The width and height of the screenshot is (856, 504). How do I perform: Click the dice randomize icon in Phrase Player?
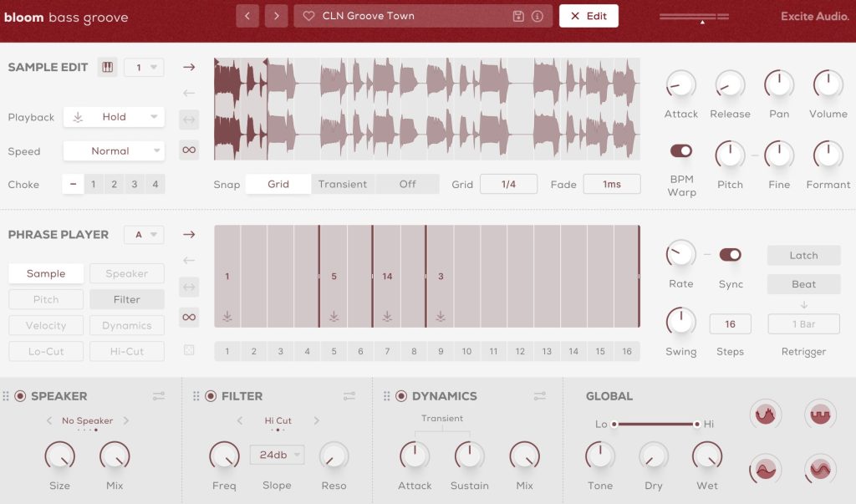click(189, 350)
